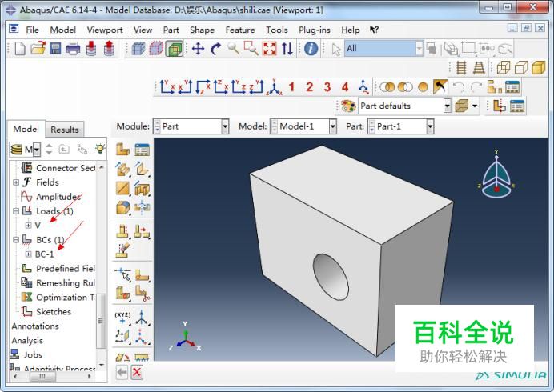
Task: Apply saved view number 2
Action: pos(310,87)
